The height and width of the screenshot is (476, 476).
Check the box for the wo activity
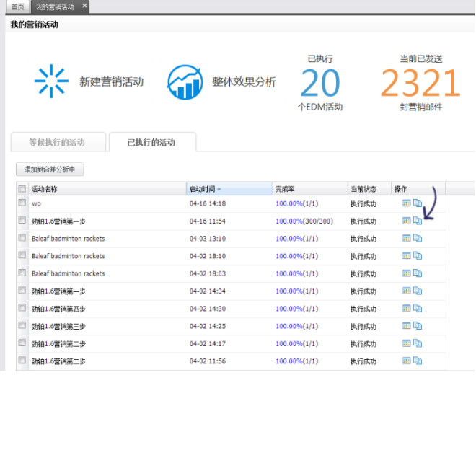(22, 203)
